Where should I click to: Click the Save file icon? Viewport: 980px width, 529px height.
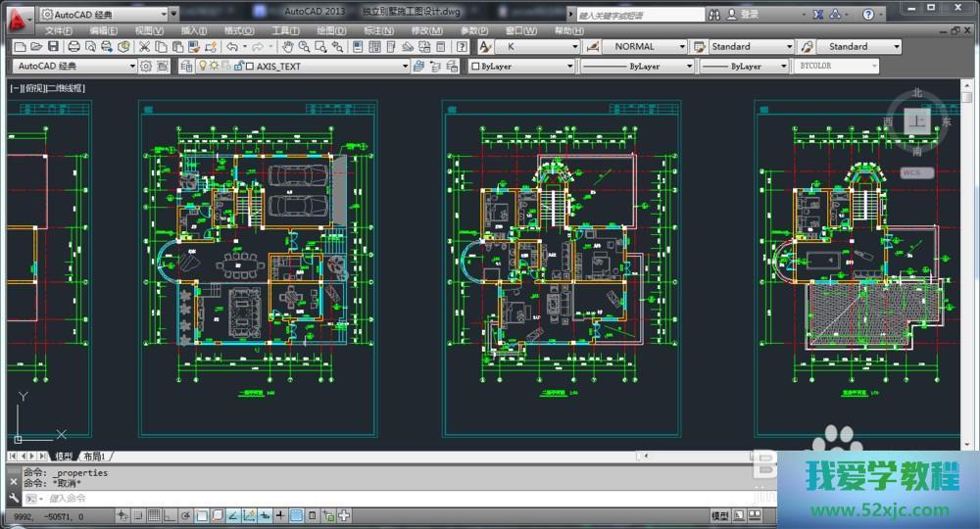click(52, 46)
